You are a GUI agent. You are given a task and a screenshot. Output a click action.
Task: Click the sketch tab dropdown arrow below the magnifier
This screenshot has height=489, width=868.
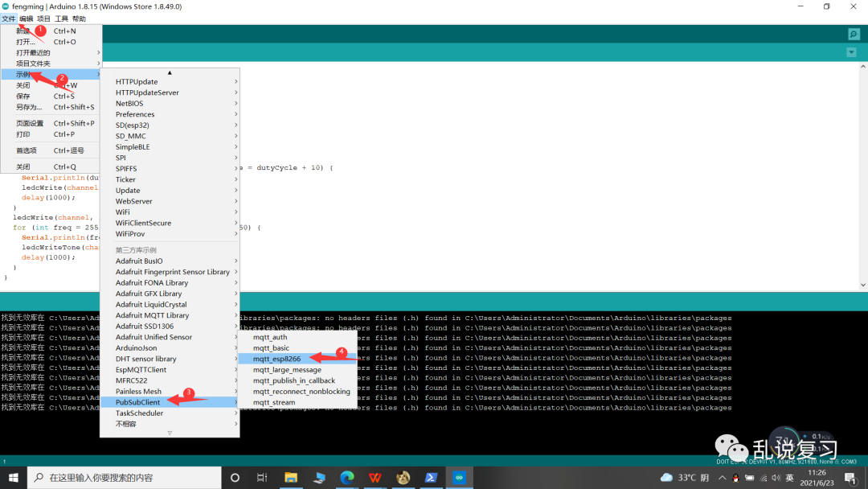tap(854, 51)
